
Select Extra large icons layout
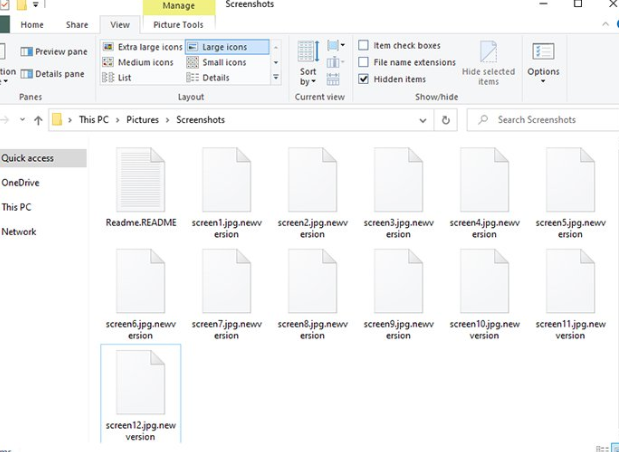tap(142, 47)
